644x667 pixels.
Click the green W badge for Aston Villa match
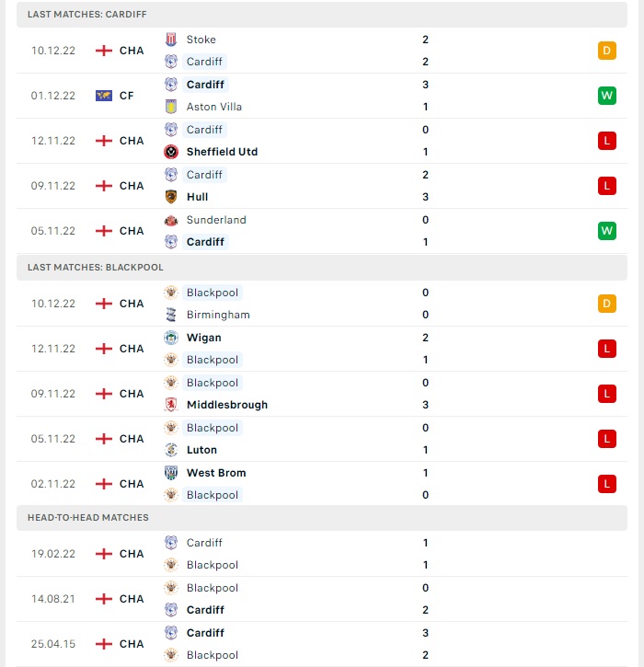607,96
